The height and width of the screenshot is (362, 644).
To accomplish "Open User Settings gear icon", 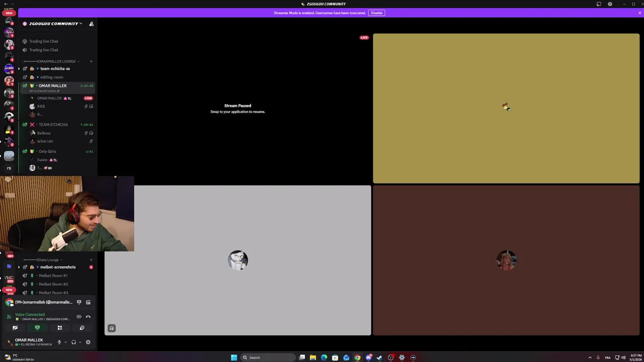I will click(x=88, y=342).
